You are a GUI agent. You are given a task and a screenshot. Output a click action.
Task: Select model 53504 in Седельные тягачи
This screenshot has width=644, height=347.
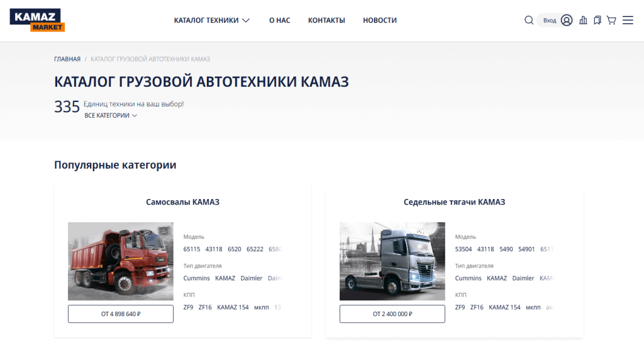pyautogui.click(x=464, y=249)
